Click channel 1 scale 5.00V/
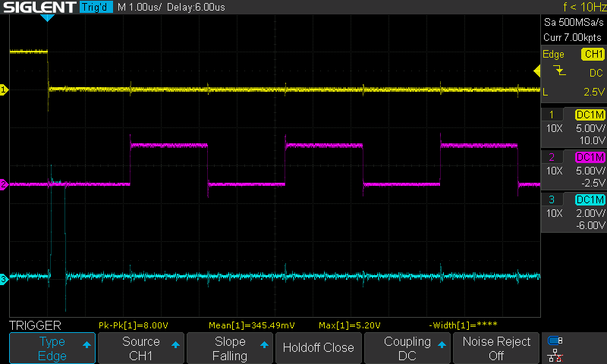The width and height of the screenshot is (607, 364). 590,128
